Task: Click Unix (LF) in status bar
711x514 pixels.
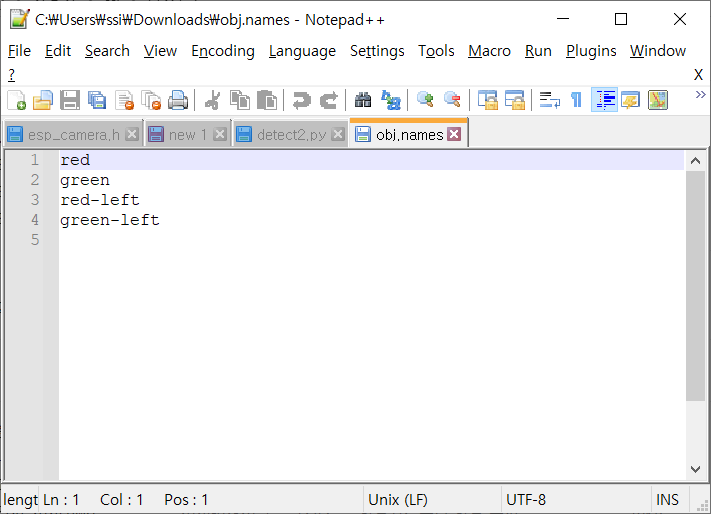Action: (x=398, y=499)
